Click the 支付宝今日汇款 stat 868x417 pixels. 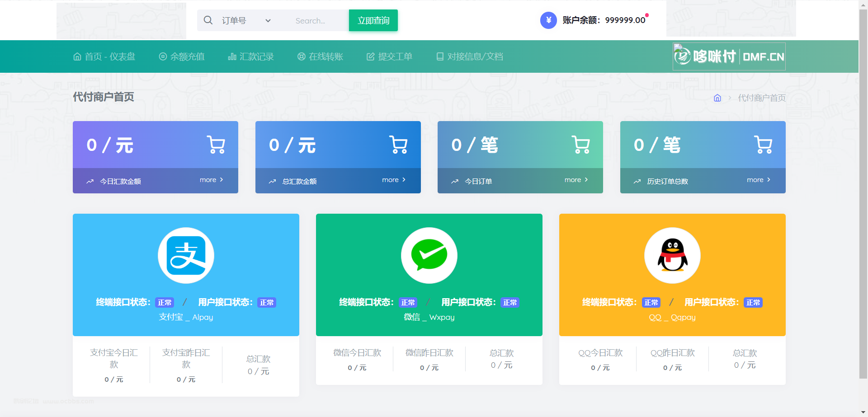pos(114,365)
